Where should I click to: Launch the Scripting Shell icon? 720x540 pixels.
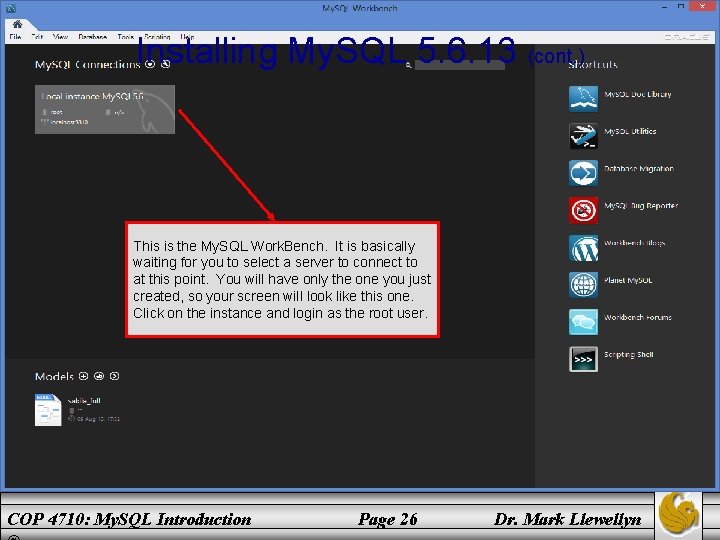click(x=583, y=359)
